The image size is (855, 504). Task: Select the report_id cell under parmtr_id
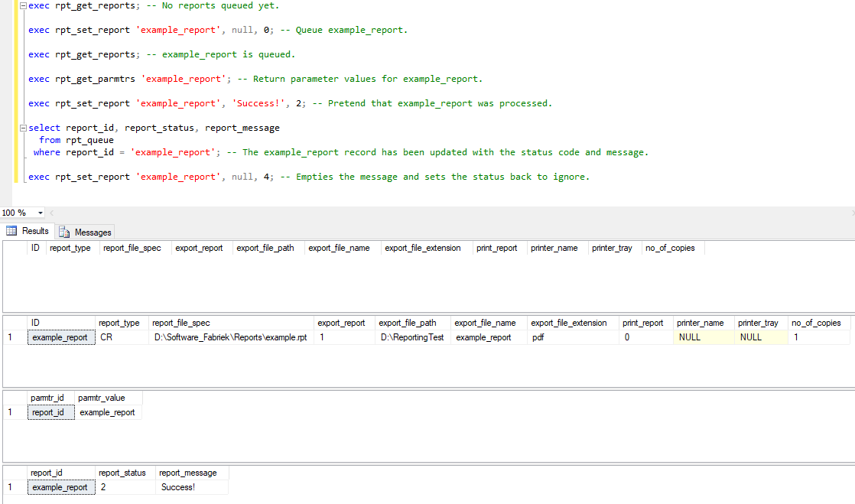[x=47, y=412]
